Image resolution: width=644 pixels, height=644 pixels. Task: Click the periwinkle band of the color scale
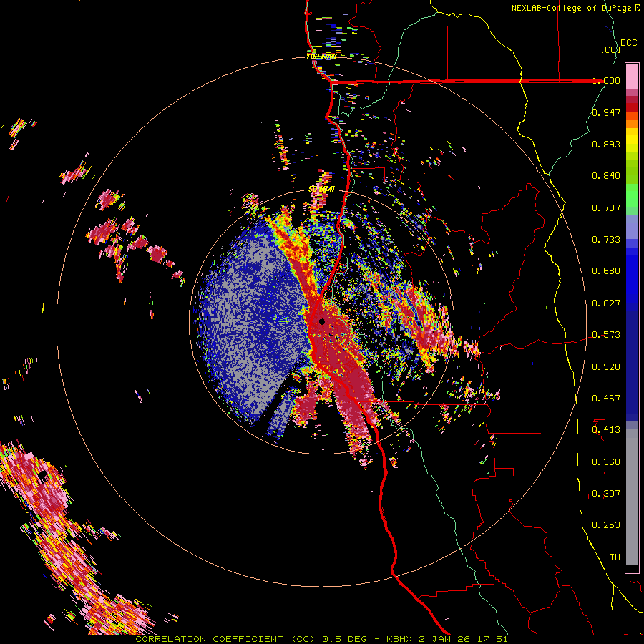point(632,227)
